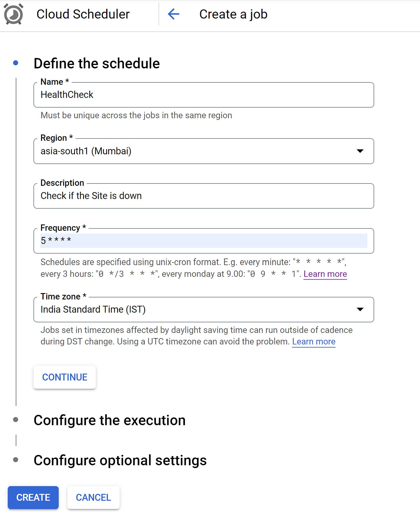Select the asia-south1 (Mumbai) region field
Screen dimensions: 420x521
pyautogui.click(x=204, y=151)
